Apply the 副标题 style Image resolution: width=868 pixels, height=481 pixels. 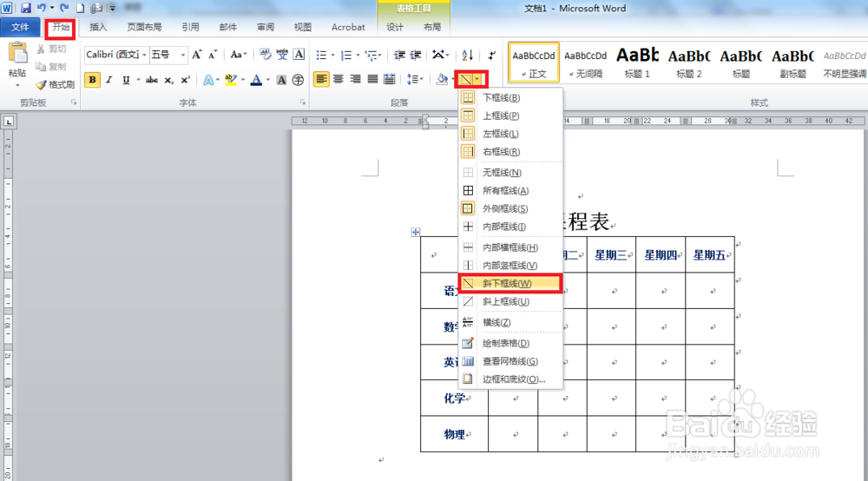point(792,63)
